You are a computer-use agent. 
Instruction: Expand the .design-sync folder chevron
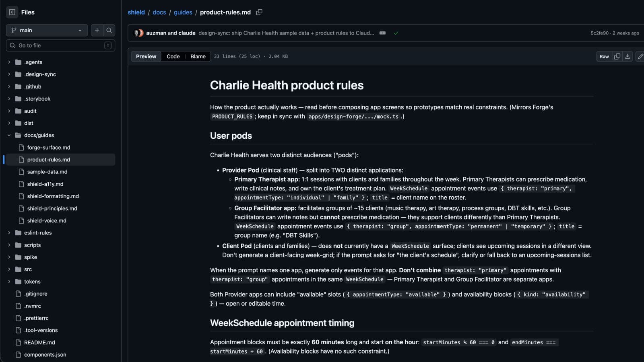click(9, 74)
